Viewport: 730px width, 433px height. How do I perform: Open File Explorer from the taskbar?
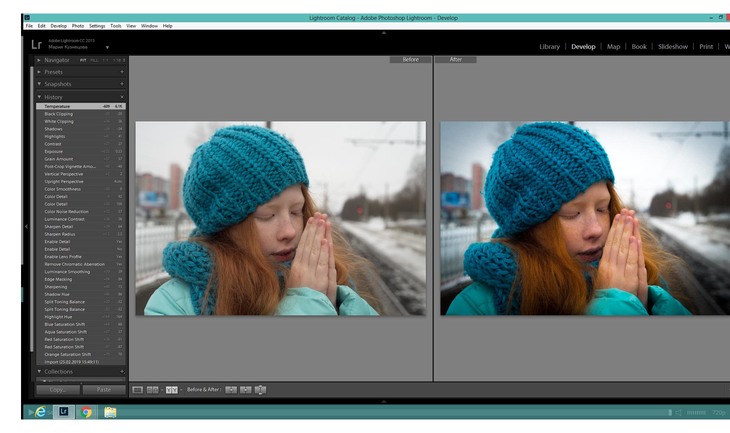click(110, 412)
